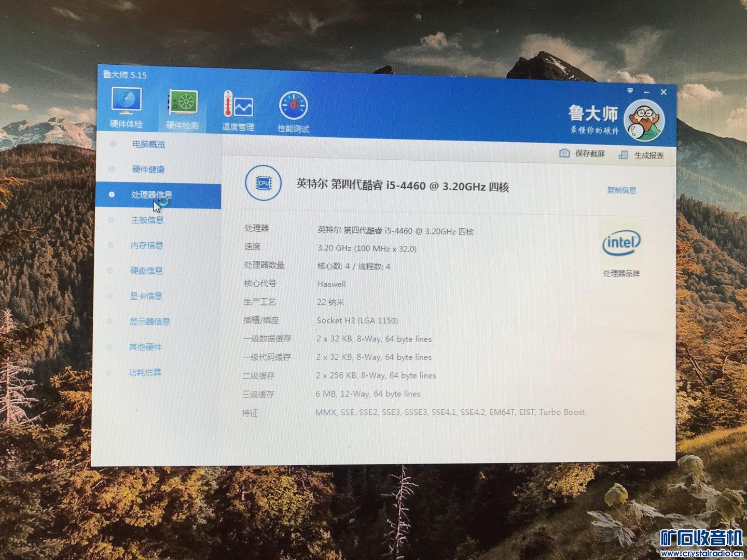Image resolution: width=747 pixels, height=560 pixels.
Task: Minimize the 鲁大师 window
Action: (x=647, y=92)
